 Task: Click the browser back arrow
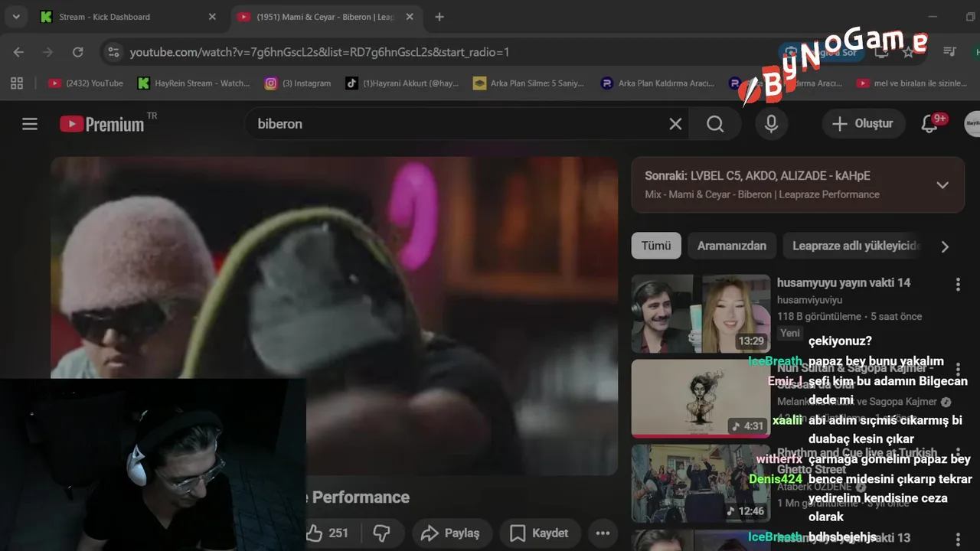tap(18, 52)
